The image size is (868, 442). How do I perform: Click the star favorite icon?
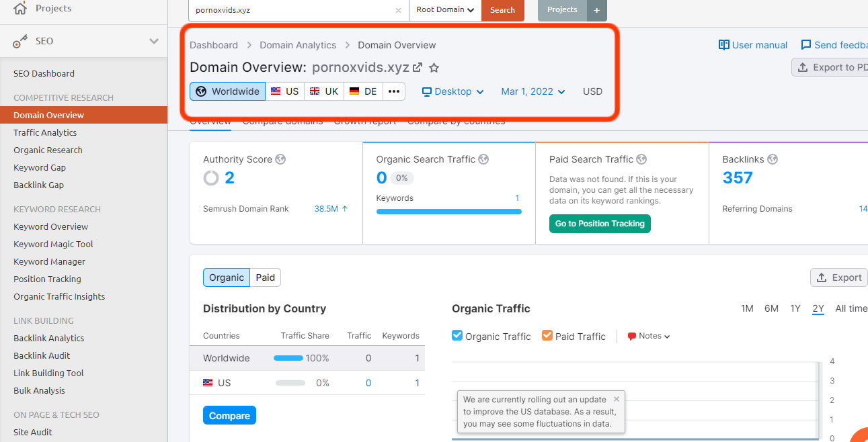click(434, 67)
